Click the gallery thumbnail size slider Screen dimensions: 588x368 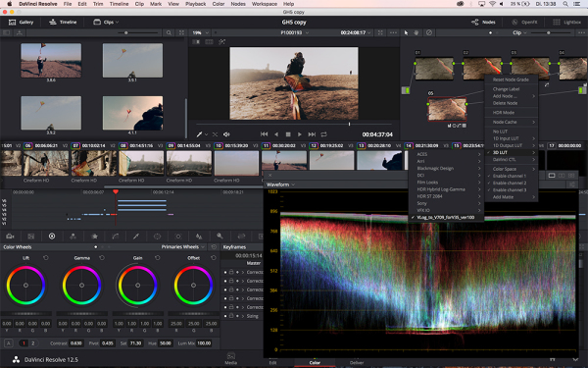click(126, 33)
